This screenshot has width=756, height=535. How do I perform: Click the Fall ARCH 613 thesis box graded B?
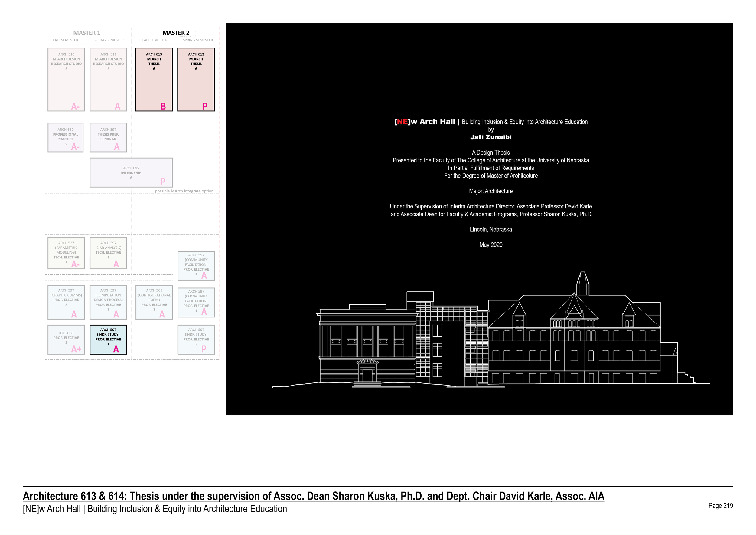[x=154, y=79]
